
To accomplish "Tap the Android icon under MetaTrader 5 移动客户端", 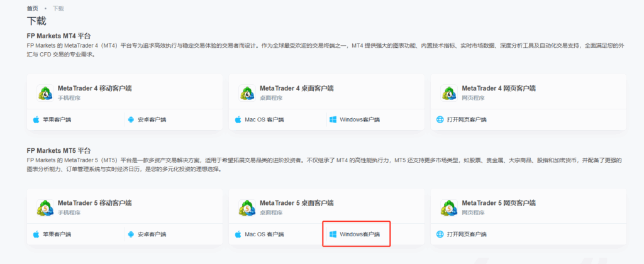I will tap(131, 234).
